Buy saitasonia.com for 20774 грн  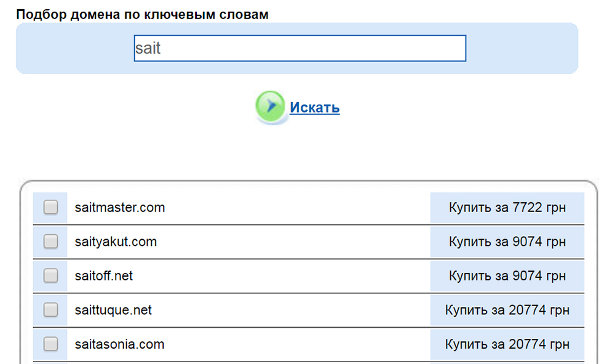(507, 344)
